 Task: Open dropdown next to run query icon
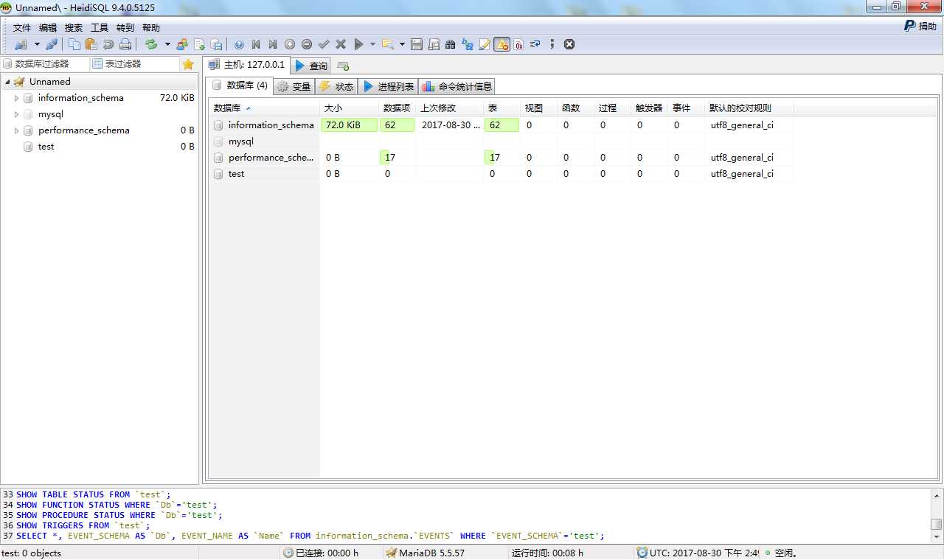372,44
